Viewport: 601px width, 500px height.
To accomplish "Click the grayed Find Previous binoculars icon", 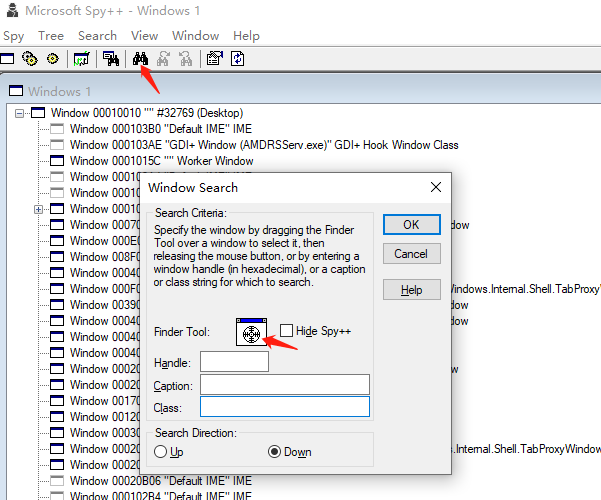I will pyautogui.click(x=186, y=59).
